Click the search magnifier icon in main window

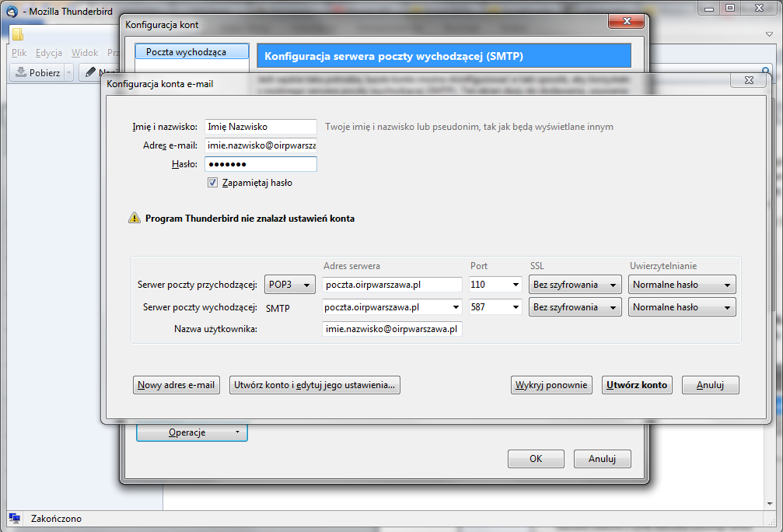(764, 71)
